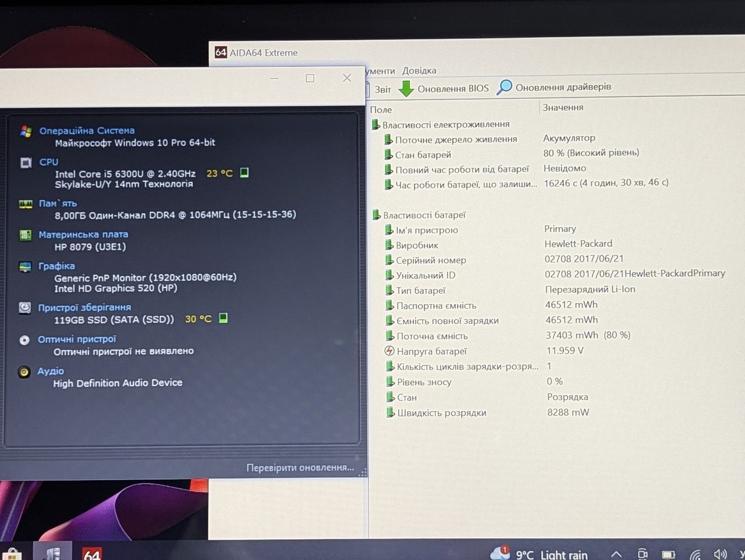
Task: Click the text 119GB SSD (SATA (SSD))
Action: (114, 319)
